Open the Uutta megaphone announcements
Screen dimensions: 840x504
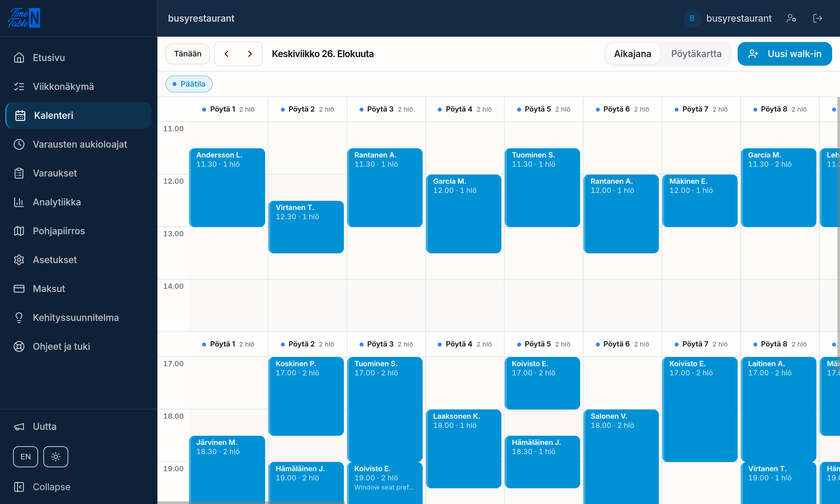point(78,427)
